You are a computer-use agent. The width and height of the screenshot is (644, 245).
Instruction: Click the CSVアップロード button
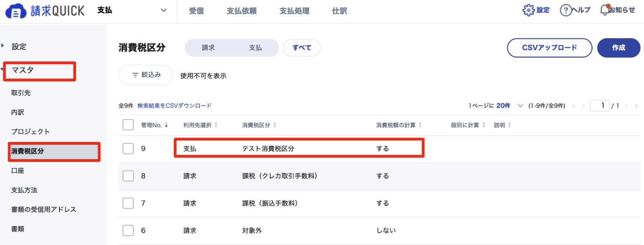pos(550,48)
